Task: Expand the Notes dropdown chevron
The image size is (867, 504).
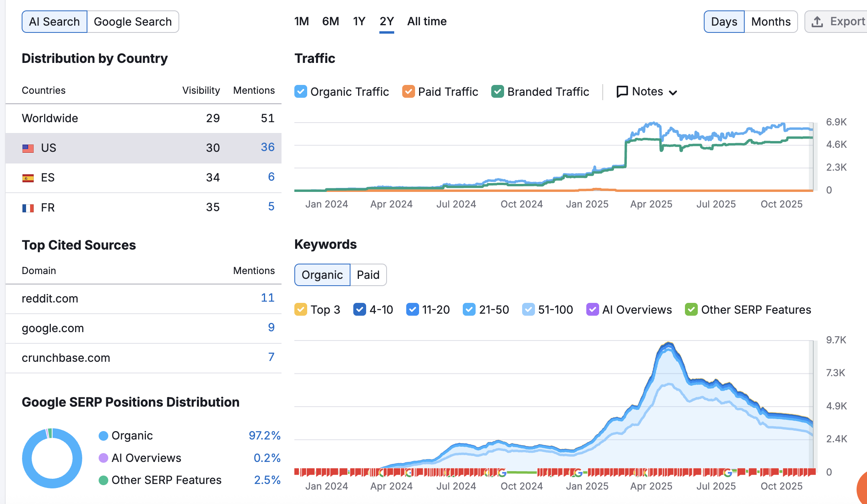Action: 673,93
